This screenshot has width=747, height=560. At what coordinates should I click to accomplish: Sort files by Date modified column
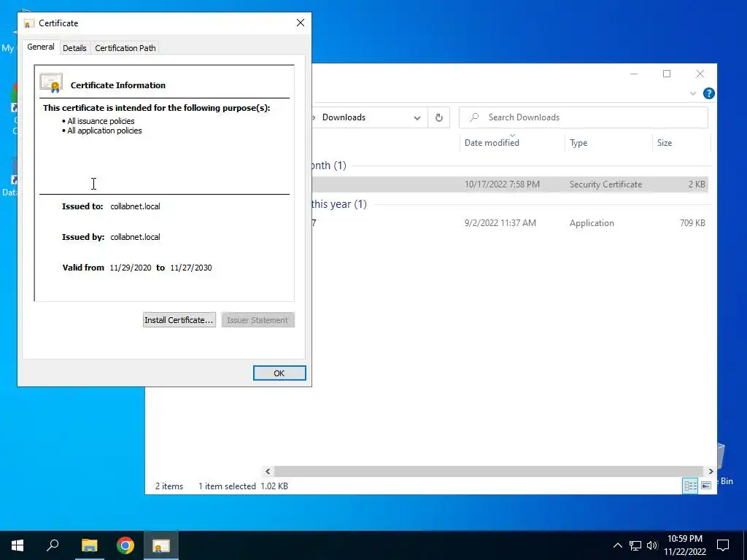[x=492, y=143]
